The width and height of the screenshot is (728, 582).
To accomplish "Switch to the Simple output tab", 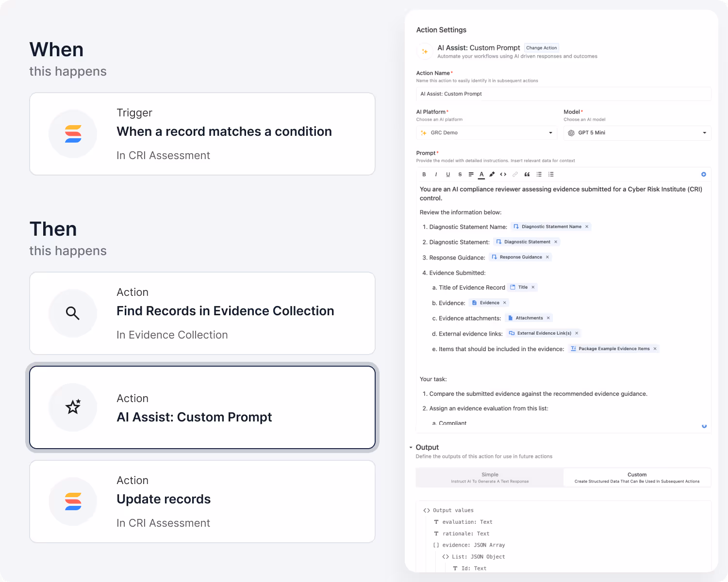I will pos(490,478).
